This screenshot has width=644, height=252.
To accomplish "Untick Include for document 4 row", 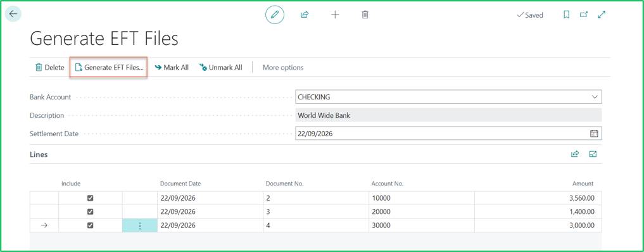I will click(91, 225).
